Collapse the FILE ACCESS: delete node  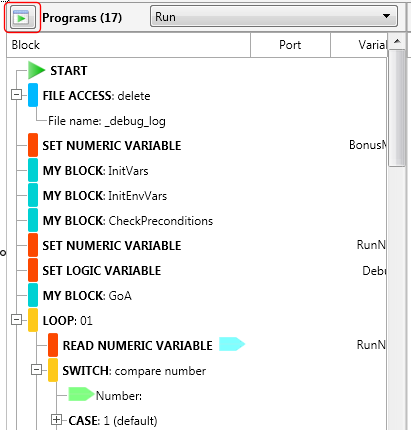coord(16,95)
